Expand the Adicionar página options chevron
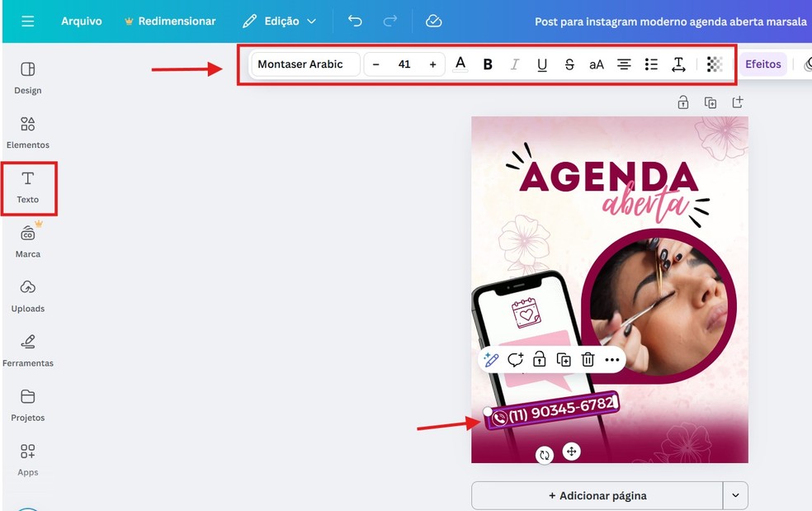Image resolution: width=812 pixels, height=511 pixels. click(x=734, y=494)
